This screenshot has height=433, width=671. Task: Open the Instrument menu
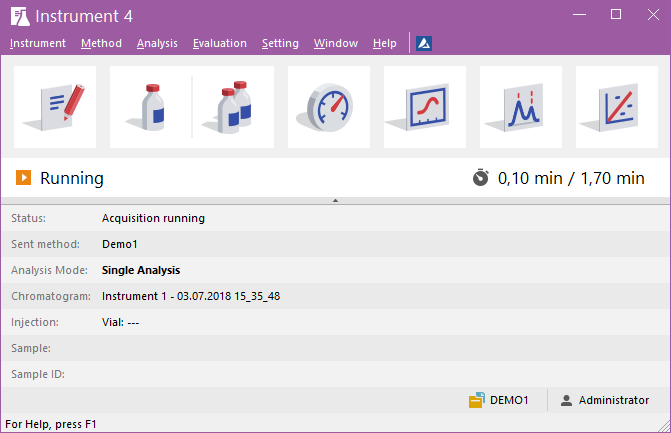coord(37,43)
